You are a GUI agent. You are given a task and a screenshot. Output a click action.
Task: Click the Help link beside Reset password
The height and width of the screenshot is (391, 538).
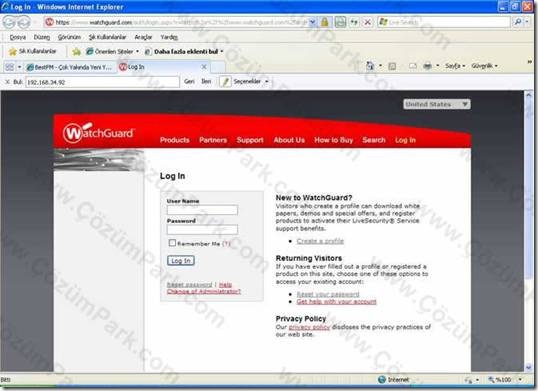225,285
